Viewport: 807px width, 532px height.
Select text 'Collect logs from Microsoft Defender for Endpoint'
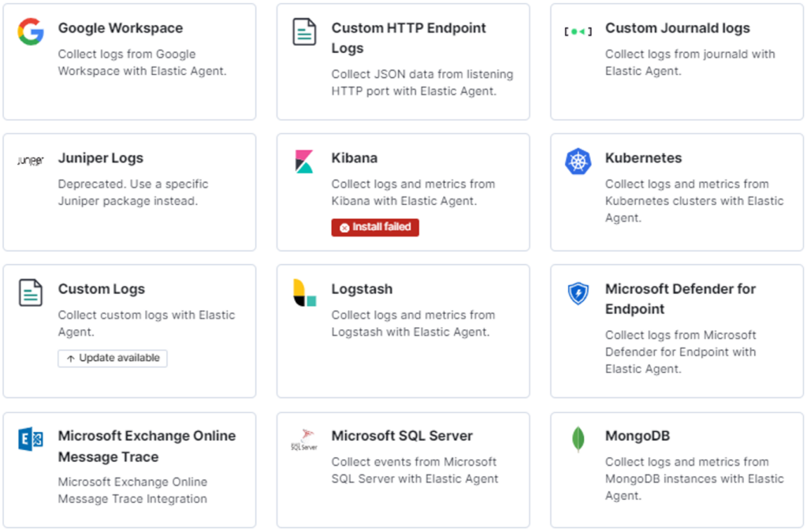[680, 343]
